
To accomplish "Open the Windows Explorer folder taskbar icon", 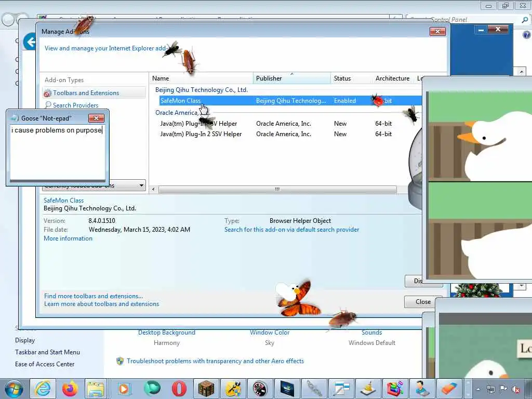I will (96, 389).
